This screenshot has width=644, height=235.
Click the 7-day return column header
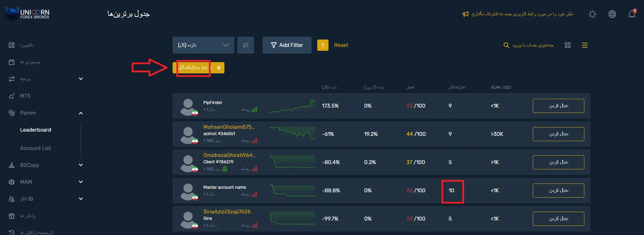(374, 88)
